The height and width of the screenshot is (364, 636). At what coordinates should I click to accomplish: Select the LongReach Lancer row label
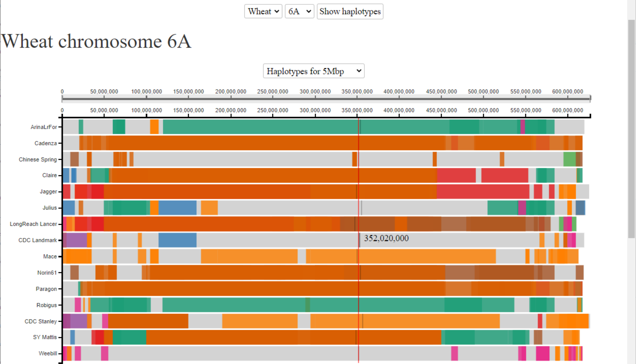tap(33, 224)
